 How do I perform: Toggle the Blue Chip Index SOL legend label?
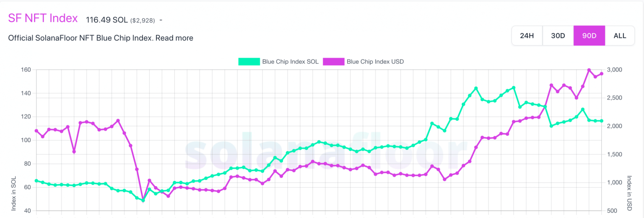coord(290,62)
